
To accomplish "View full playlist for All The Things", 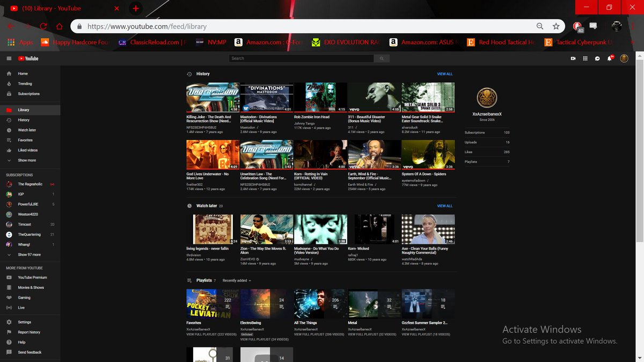I will [x=319, y=334].
